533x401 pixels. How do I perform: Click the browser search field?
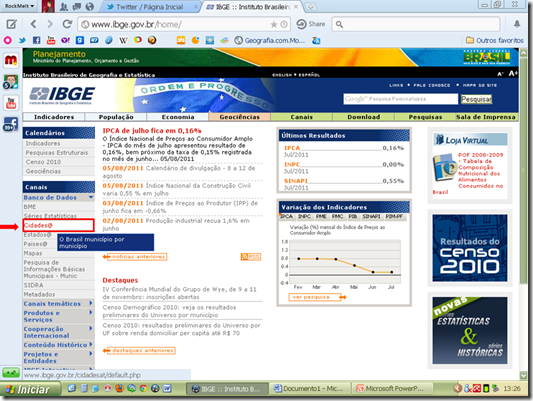coord(415,24)
